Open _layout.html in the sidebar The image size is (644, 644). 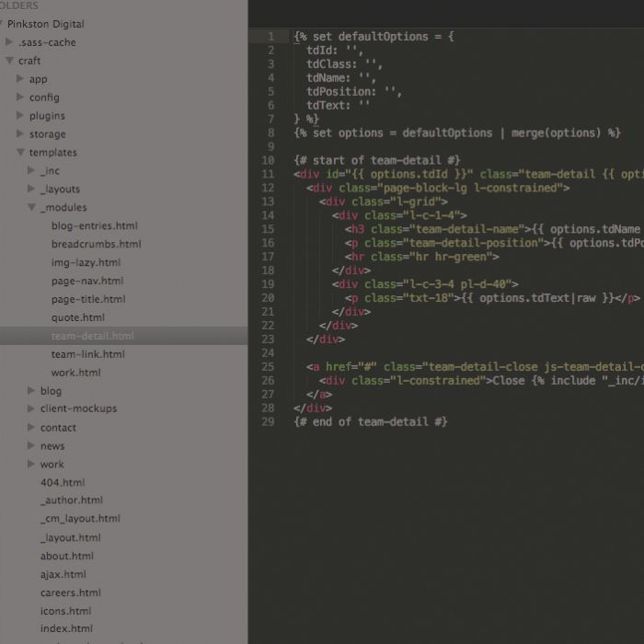tap(70, 537)
